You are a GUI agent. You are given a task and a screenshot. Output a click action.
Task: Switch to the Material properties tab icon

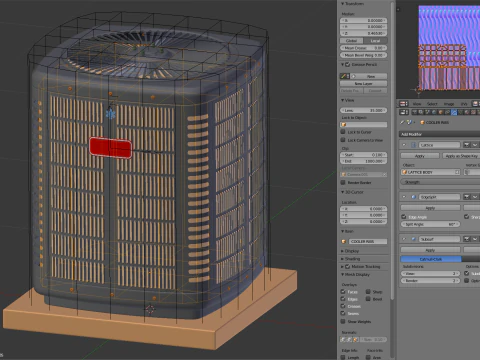coord(466,112)
